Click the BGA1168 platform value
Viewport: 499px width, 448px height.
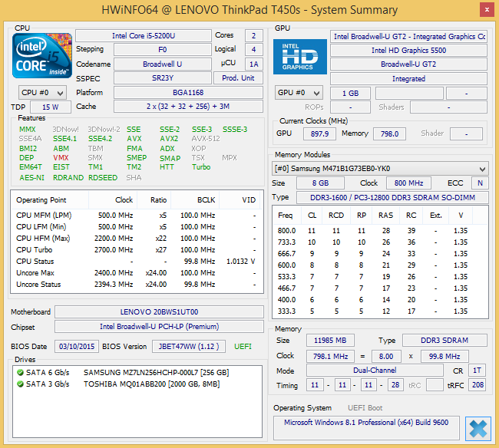coord(188,93)
